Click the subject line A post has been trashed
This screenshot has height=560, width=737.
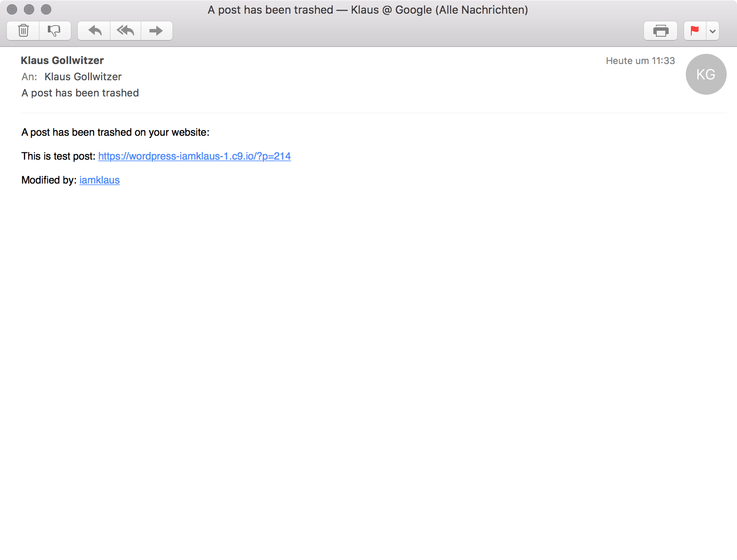click(x=80, y=93)
